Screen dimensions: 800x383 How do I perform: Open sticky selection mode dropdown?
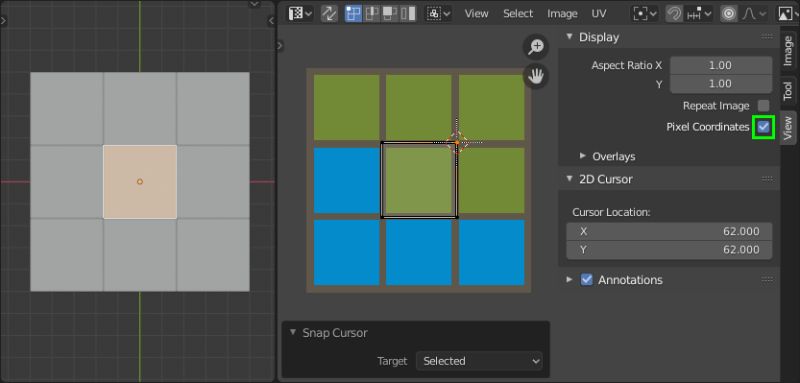click(439, 14)
